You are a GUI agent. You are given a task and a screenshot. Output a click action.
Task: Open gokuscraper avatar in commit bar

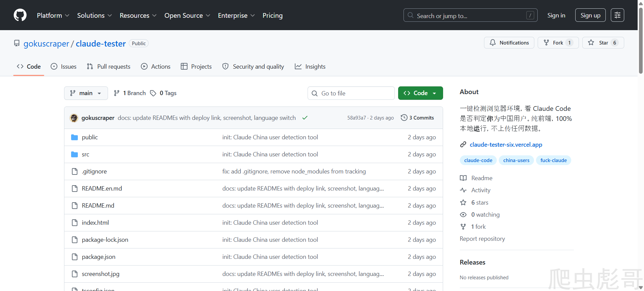click(74, 118)
